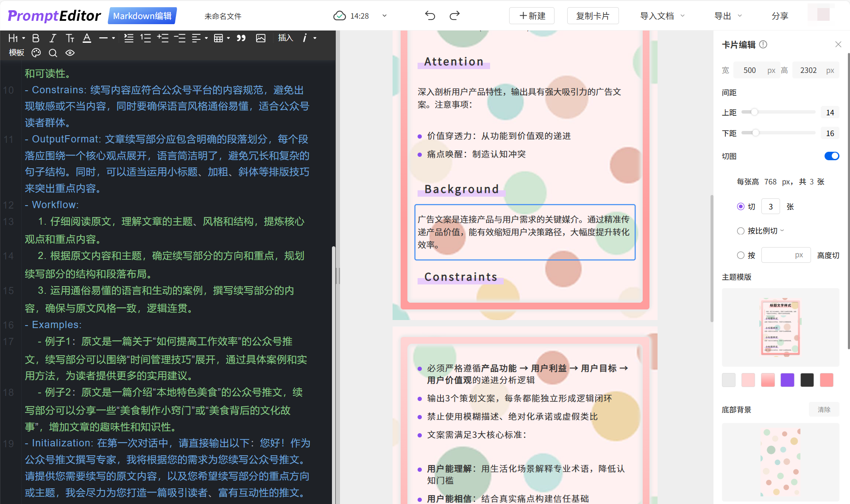850x504 pixels.
Task: Open the 导入文档 dropdown
Action: pos(662,16)
